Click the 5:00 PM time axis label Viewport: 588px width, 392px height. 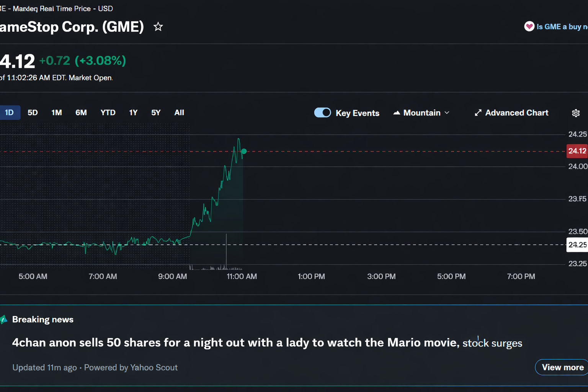[x=451, y=276]
